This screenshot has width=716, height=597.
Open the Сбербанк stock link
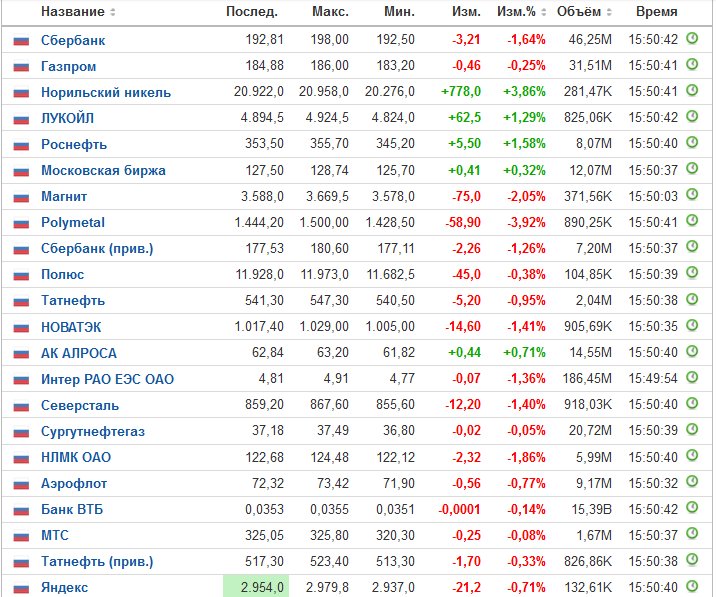[73, 40]
